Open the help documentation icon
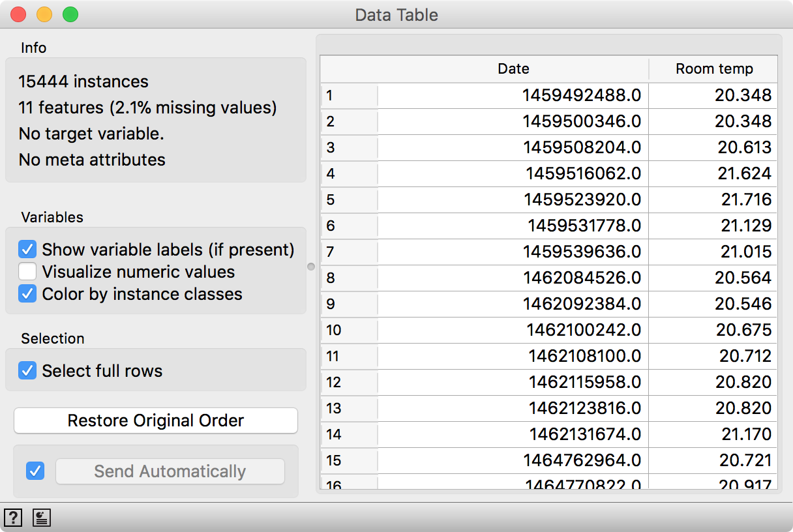Image resolution: width=793 pixels, height=532 pixels. [13, 517]
